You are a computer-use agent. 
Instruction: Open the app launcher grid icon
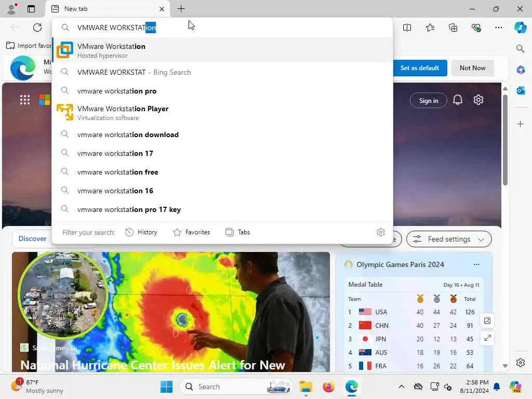[25, 100]
